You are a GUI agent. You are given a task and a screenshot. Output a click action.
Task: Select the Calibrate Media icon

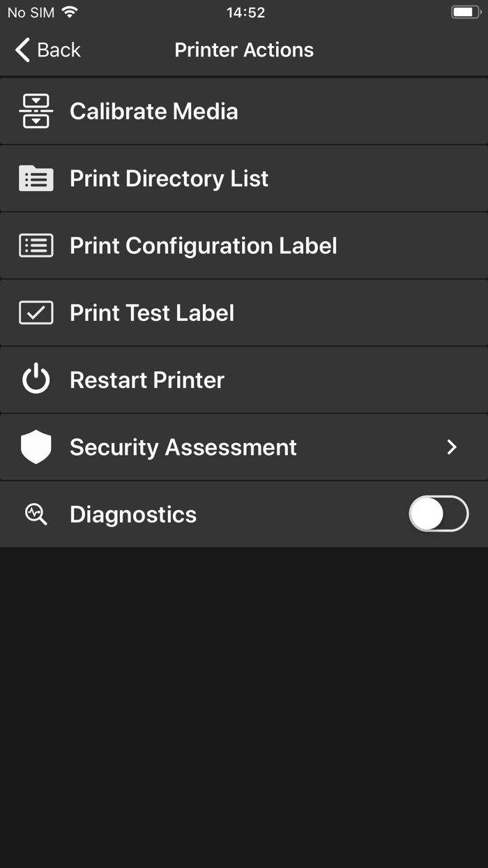36,110
